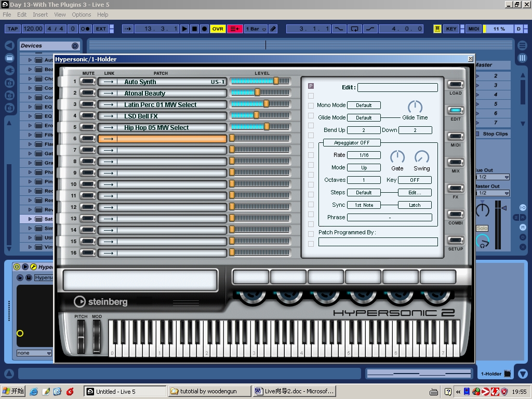
Task: Toggle the loop switch icon
Action: (354, 29)
